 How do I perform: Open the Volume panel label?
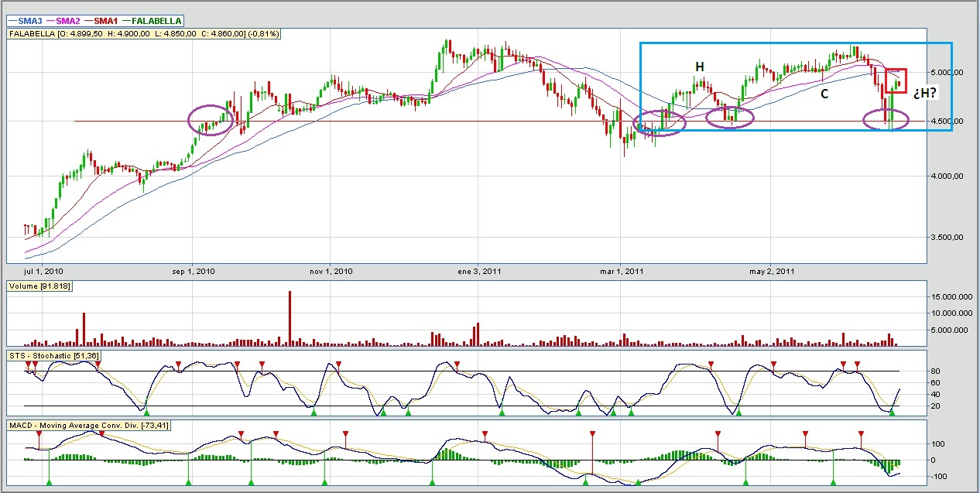click(x=36, y=286)
